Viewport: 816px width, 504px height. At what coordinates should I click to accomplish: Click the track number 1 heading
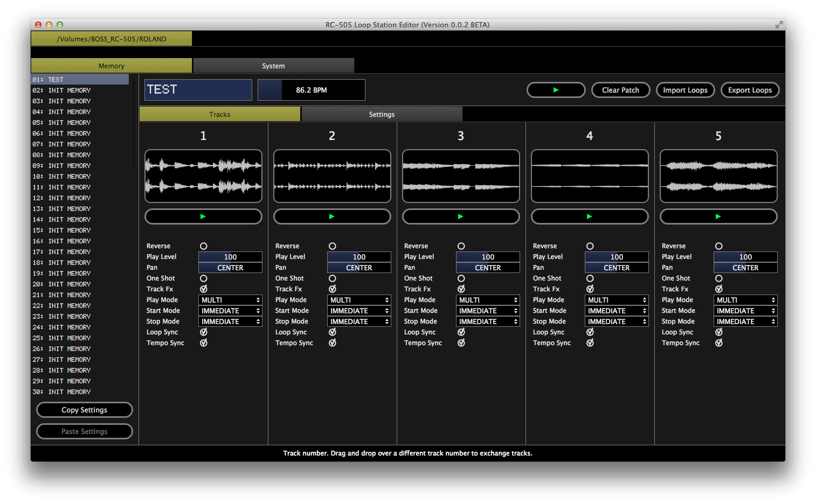[x=203, y=136]
